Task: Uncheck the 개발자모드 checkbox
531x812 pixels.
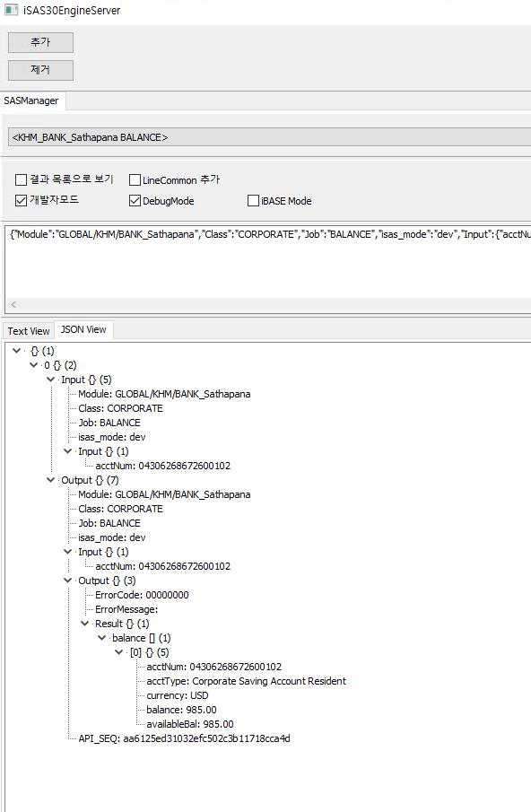Action: tap(21, 200)
